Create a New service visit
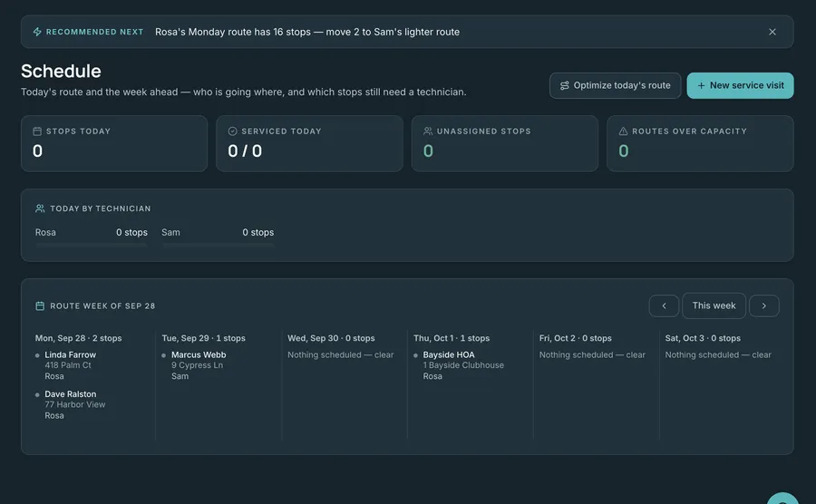This screenshot has width=816, height=504. pos(740,85)
